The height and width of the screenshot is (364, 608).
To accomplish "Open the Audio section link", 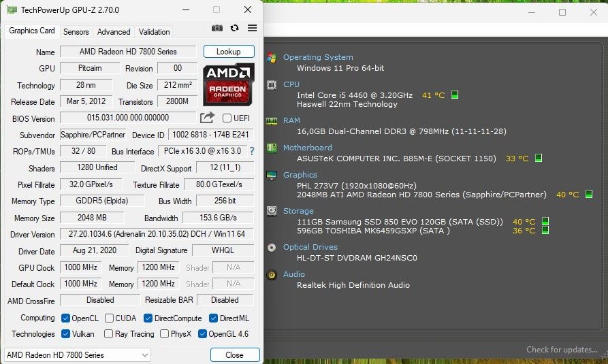I will pos(294,274).
